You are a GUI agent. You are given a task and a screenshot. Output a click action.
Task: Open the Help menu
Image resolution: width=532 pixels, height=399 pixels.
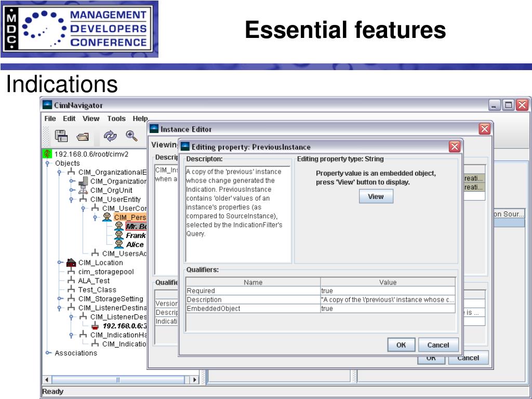coord(140,119)
